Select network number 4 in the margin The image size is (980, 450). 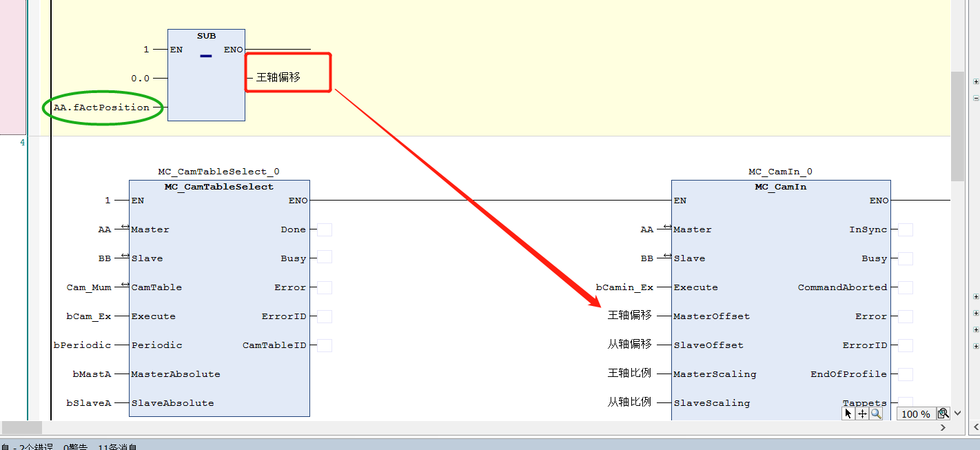click(x=22, y=143)
